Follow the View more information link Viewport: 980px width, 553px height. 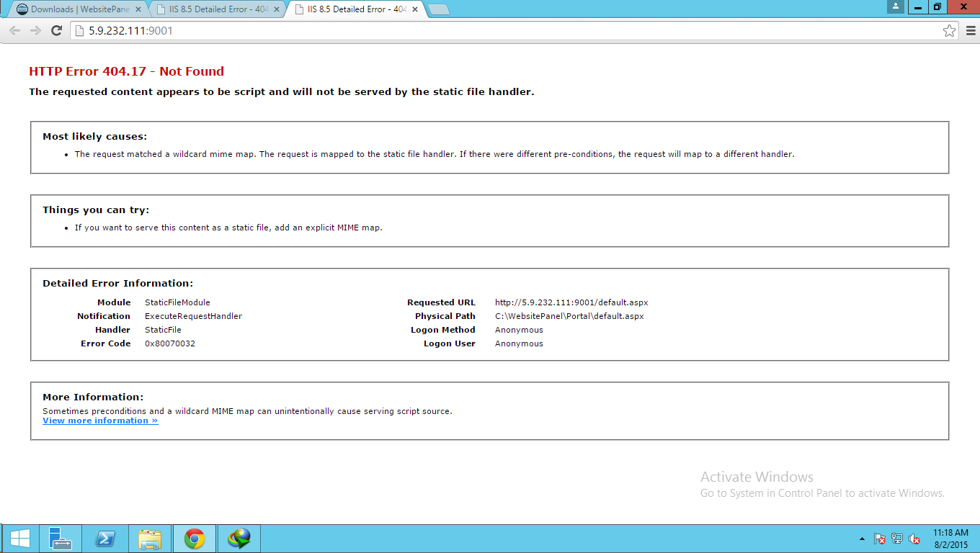click(x=100, y=421)
